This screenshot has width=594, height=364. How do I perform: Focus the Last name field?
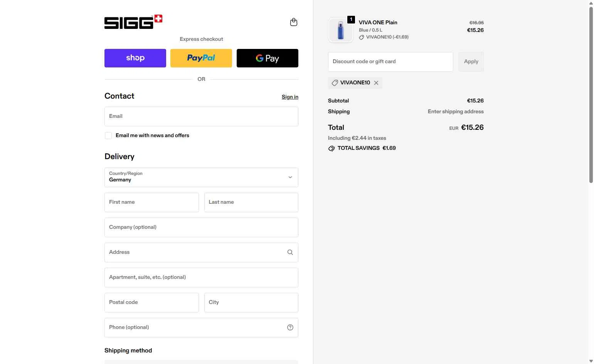point(251,202)
